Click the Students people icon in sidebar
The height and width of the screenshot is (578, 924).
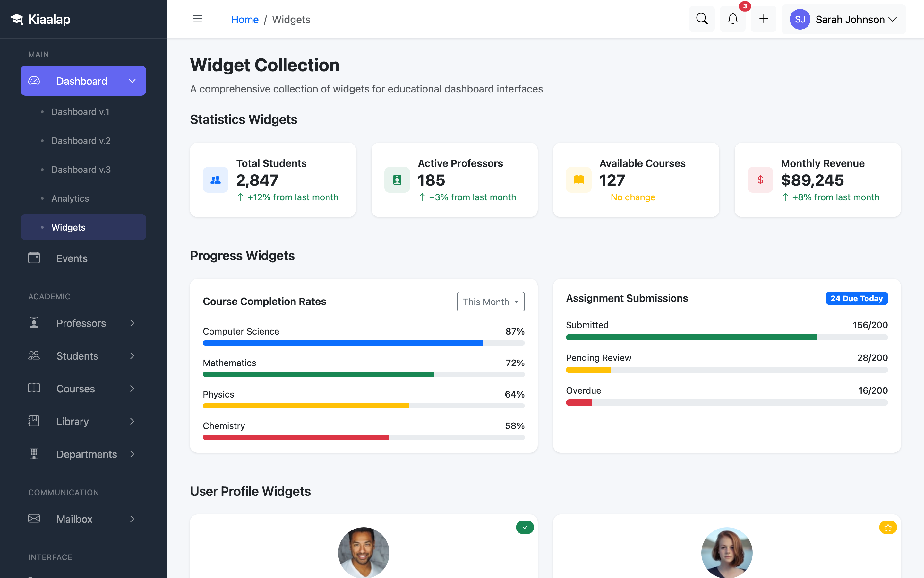tap(34, 355)
